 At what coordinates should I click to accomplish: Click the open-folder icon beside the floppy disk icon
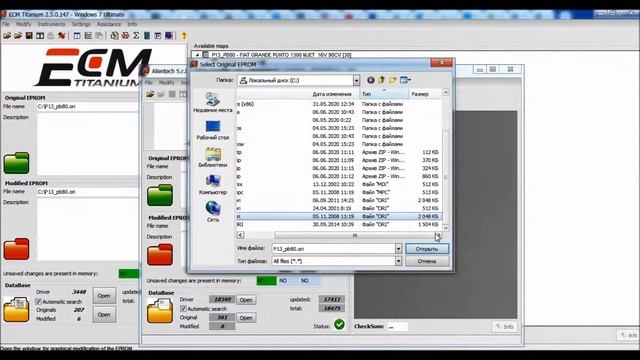18,36
